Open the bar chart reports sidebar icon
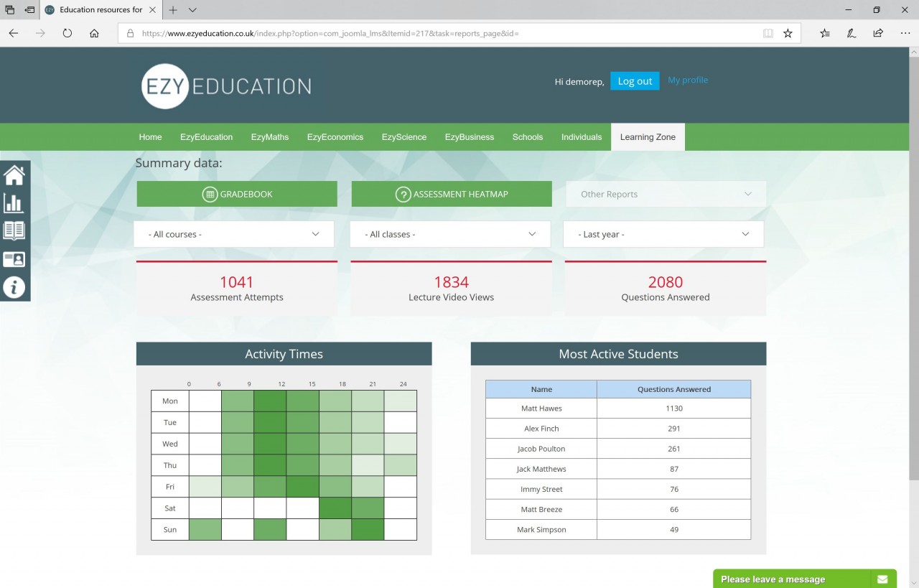The height and width of the screenshot is (588, 919). pos(14,203)
